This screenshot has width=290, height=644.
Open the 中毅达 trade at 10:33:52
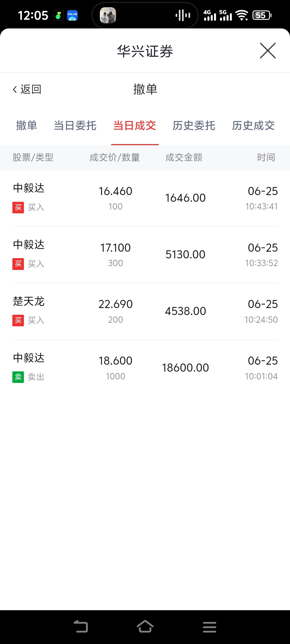click(145, 255)
